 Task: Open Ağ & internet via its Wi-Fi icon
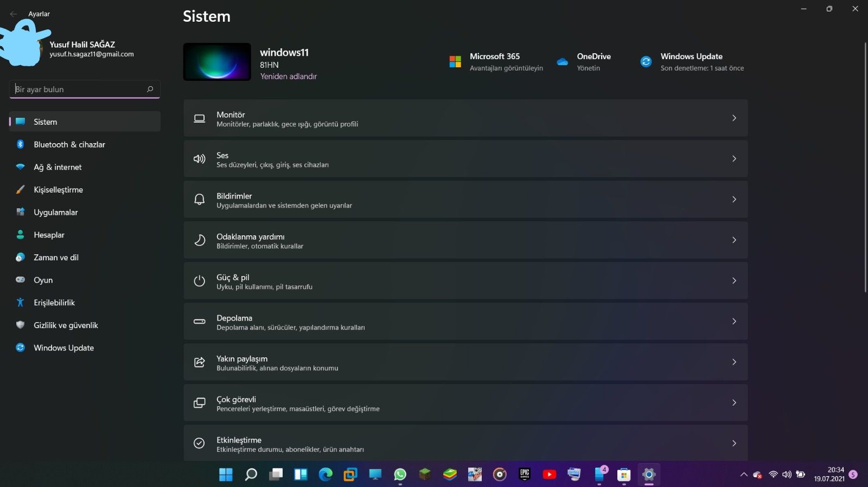click(x=20, y=167)
